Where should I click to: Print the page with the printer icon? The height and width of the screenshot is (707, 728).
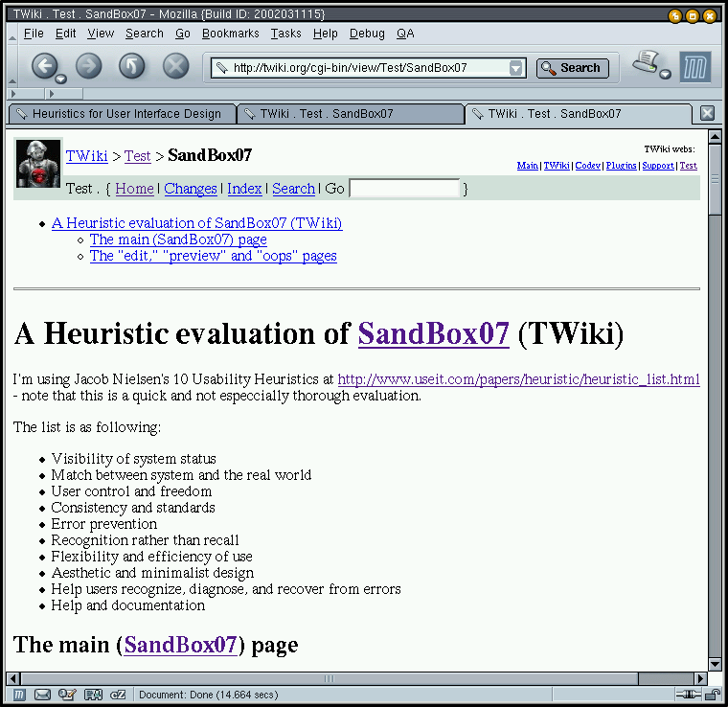[646, 62]
